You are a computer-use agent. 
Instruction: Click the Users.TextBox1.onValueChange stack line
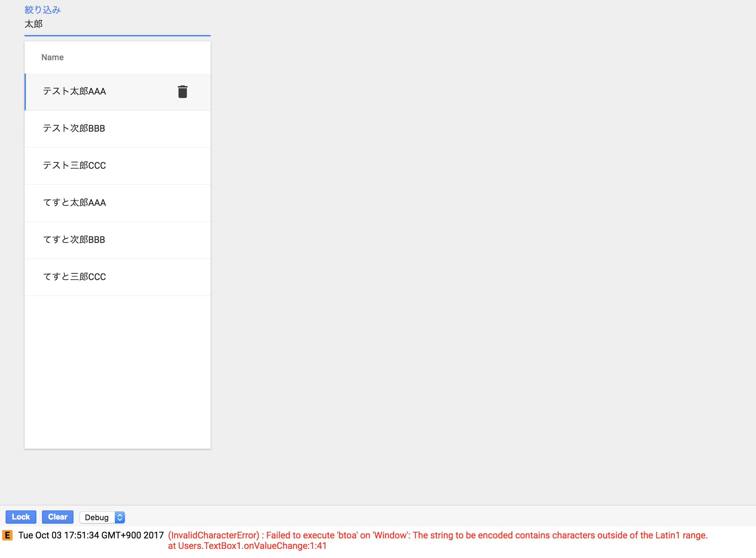[x=247, y=546]
